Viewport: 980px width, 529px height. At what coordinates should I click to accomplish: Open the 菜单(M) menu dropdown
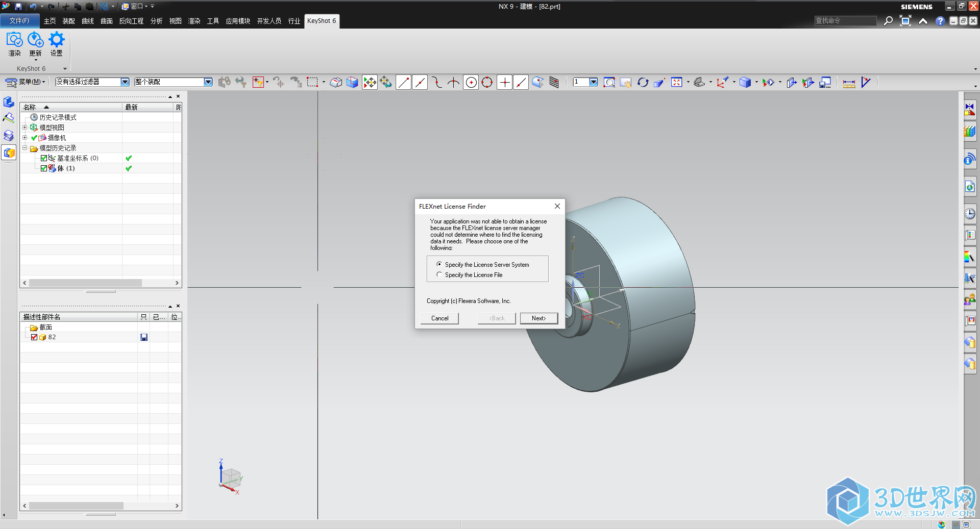click(26, 82)
